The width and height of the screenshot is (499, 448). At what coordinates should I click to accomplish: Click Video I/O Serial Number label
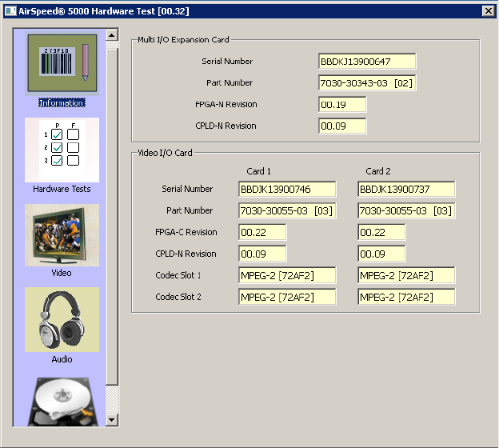[x=187, y=189]
